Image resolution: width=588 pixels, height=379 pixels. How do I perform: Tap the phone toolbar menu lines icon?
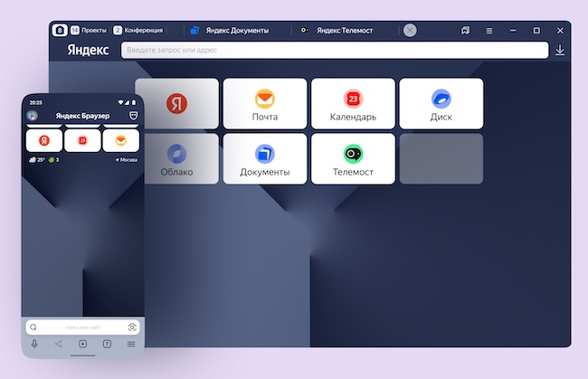(x=131, y=344)
